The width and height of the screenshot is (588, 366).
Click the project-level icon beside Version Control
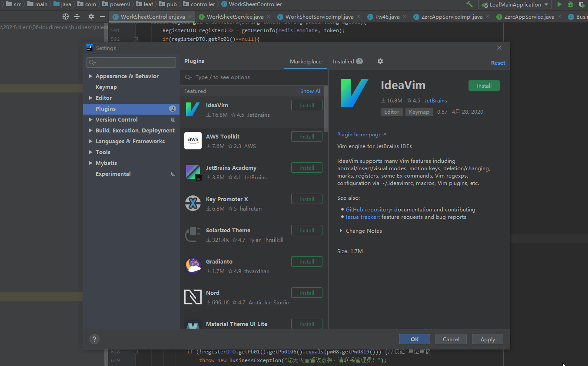click(173, 120)
